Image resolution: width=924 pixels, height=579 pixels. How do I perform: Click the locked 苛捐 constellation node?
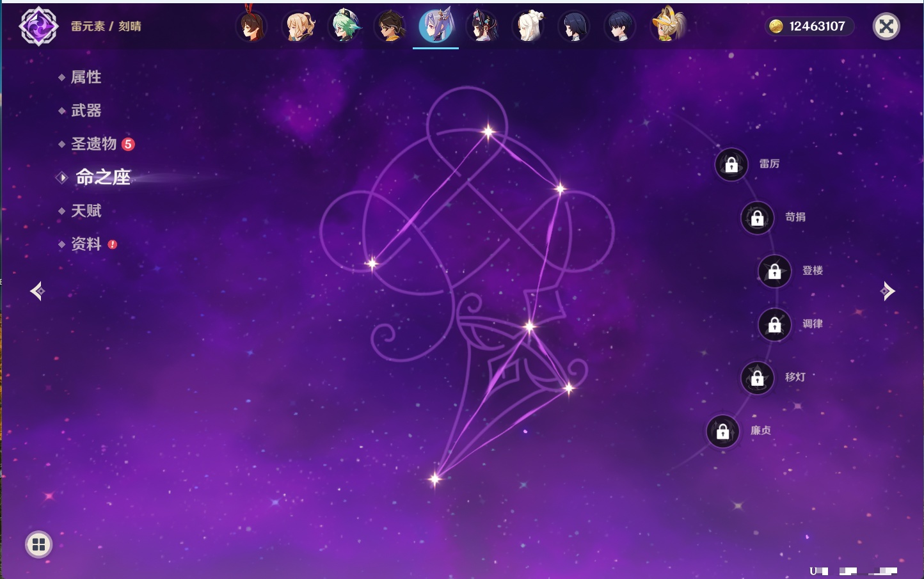click(x=758, y=218)
